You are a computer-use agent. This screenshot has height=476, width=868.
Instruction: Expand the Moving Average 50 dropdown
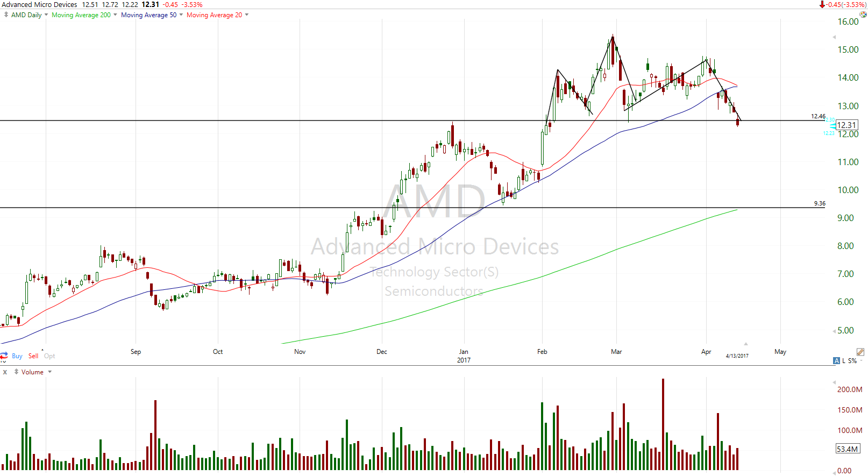[x=181, y=15]
